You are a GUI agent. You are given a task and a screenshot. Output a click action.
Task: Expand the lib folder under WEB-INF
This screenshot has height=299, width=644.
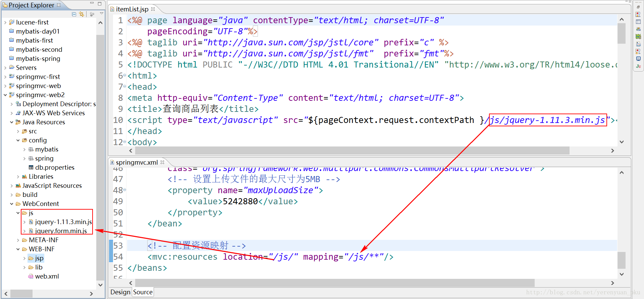pyautogui.click(x=24, y=267)
